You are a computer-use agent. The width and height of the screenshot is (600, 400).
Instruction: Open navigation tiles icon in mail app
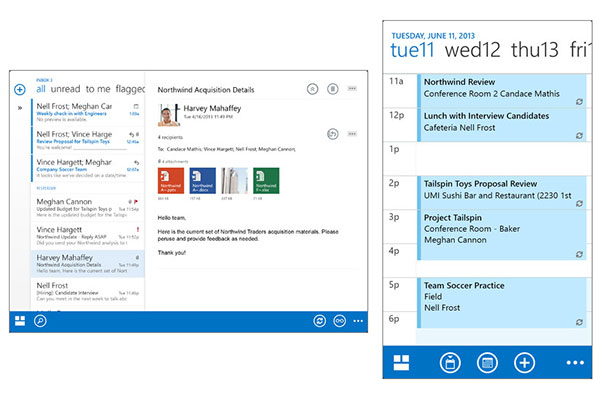click(x=19, y=321)
